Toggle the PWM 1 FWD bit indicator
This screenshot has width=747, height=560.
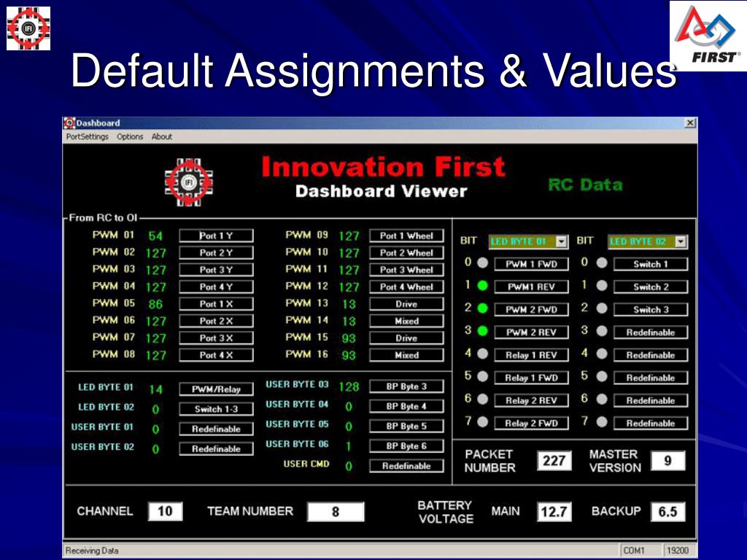pyautogui.click(x=483, y=262)
